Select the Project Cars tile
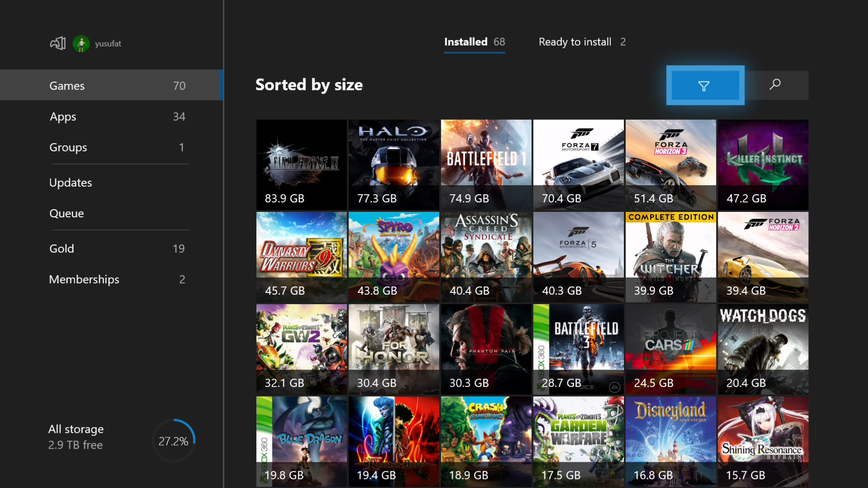The height and width of the screenshot is (488, 868). (x=671, y=349)
